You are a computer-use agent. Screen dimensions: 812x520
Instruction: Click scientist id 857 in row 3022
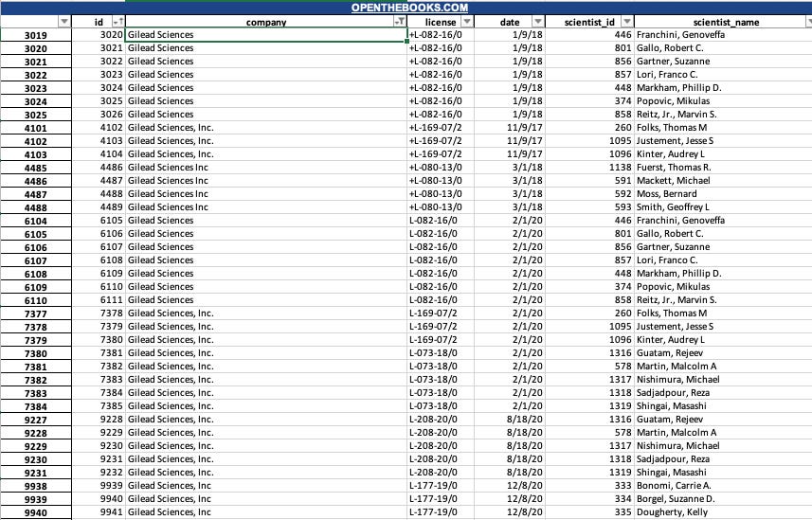[x=589, y=74]
